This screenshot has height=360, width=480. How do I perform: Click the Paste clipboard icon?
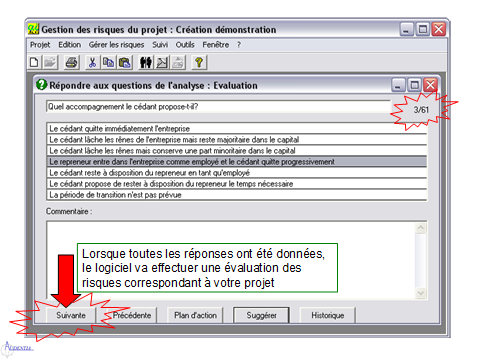pyautogui.click(x=125, y=62)
